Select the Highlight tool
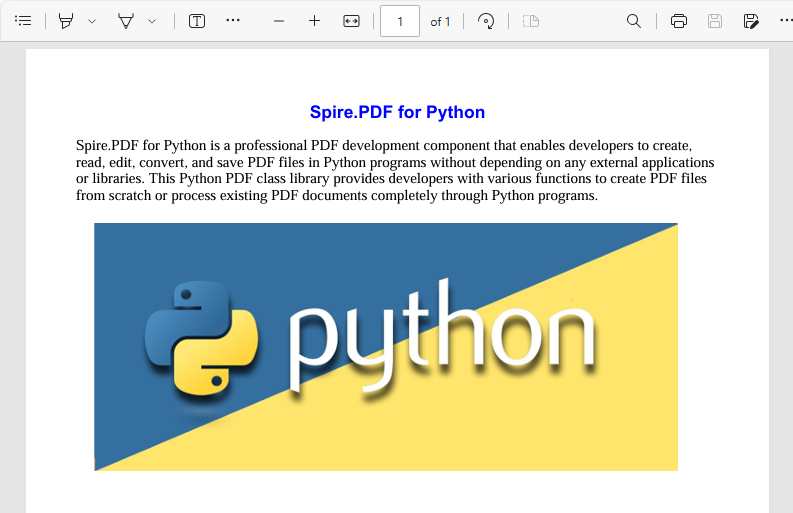793x513 pixels. 66,21
